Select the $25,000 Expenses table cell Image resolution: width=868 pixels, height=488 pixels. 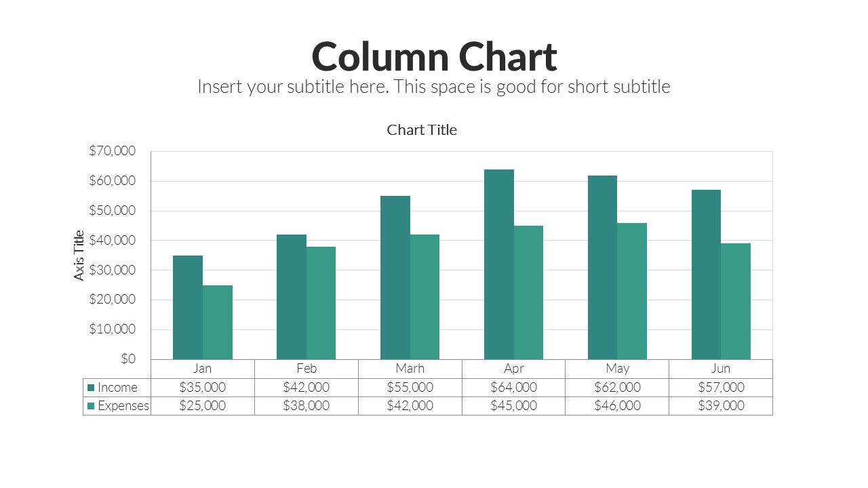[x=203, y=406]
